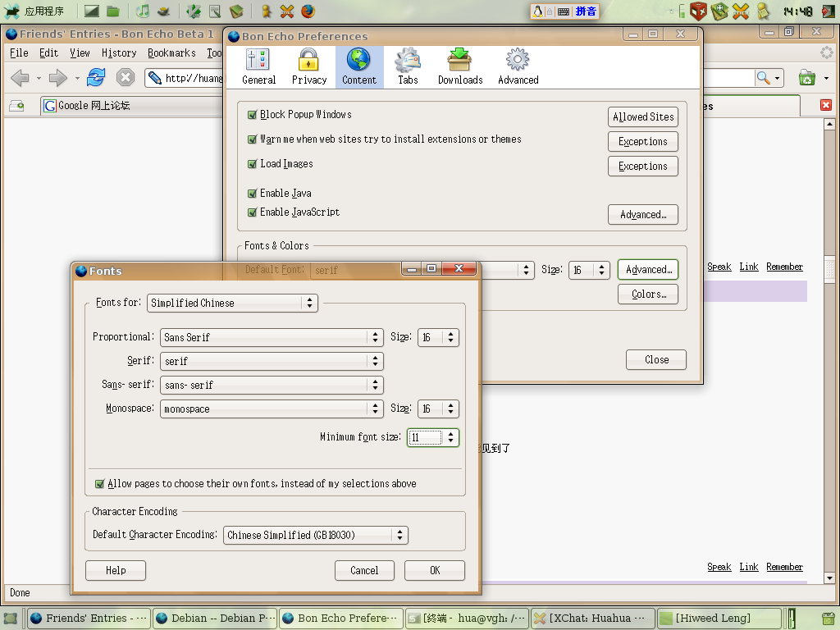The image size is (840, 630).
Task: Launch Firefox from the top panel
Action: click(308, 11)
